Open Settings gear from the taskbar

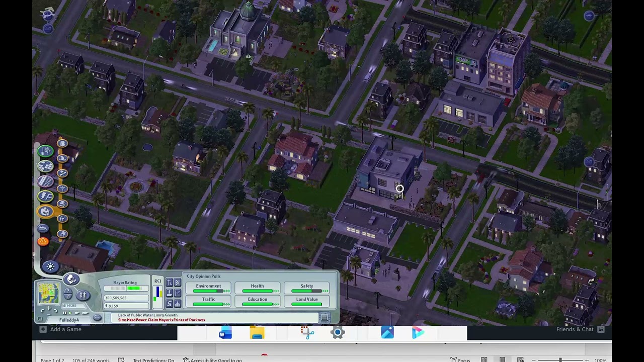click(338, 333)
